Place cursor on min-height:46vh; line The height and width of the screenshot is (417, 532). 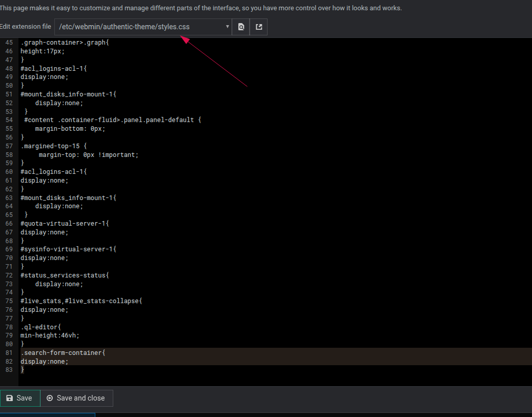coord(50,335)
